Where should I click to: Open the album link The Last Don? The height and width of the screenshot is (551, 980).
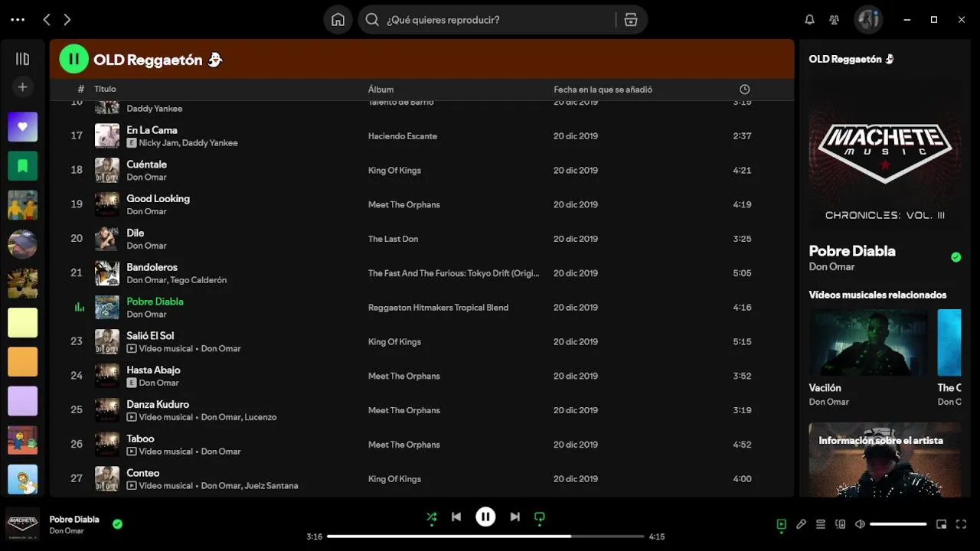pos(393,239)
